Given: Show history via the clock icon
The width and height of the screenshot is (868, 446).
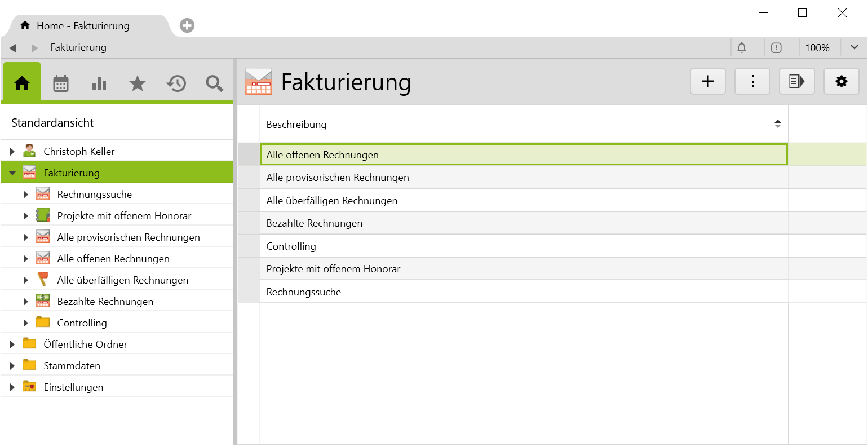Looking at the screenshot, I should point(176,83).
